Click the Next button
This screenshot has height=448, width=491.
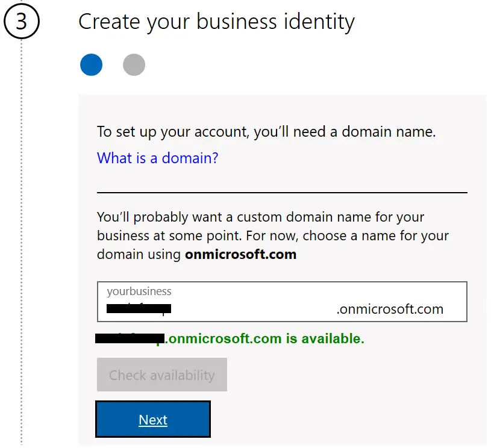pyautogui.click(x=153, y=419)
